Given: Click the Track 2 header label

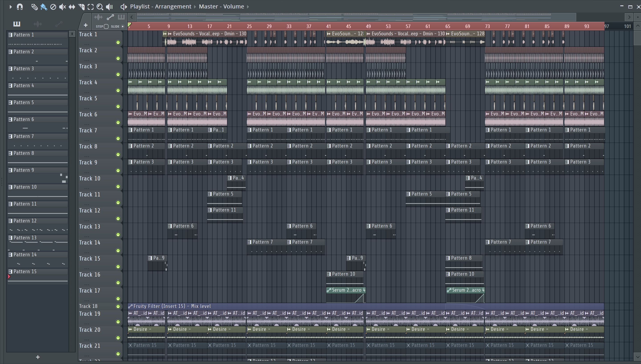Looking at the screenshot, I should point(88,51).
